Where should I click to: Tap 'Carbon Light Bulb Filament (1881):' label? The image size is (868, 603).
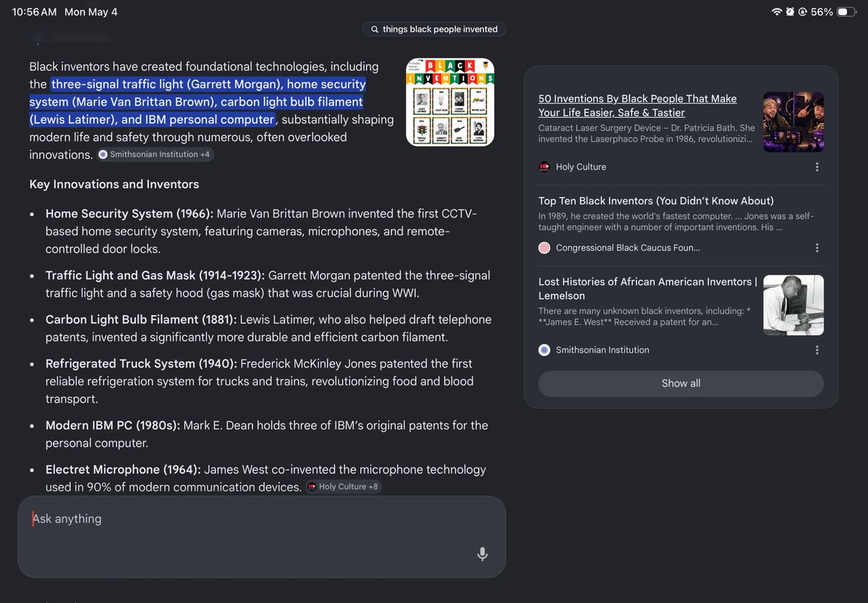click(x=141, y=320)
